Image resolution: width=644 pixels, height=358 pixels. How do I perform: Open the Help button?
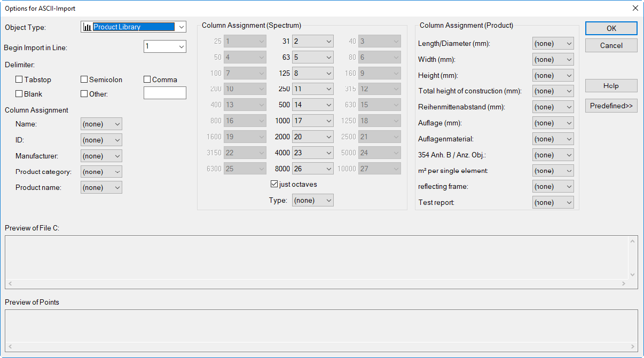(611, 85)
